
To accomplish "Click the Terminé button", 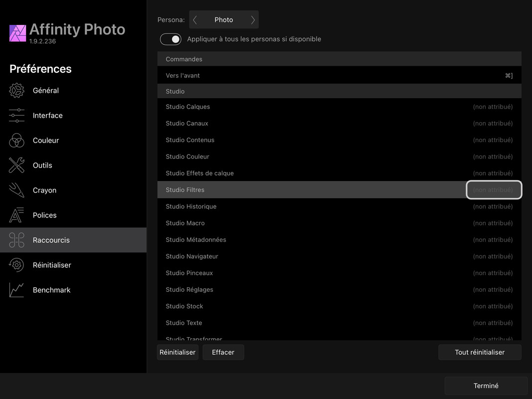I will [486, 386].
